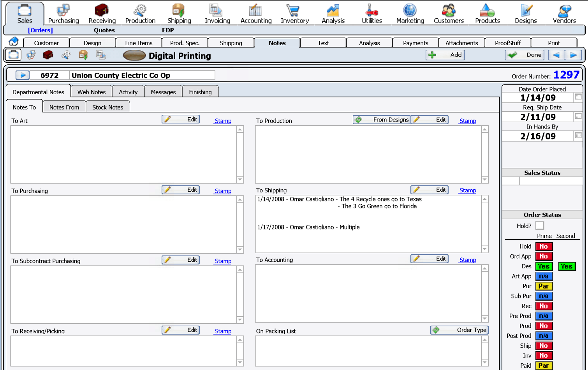
Task: Click the Done button
Action: [525, 55]
